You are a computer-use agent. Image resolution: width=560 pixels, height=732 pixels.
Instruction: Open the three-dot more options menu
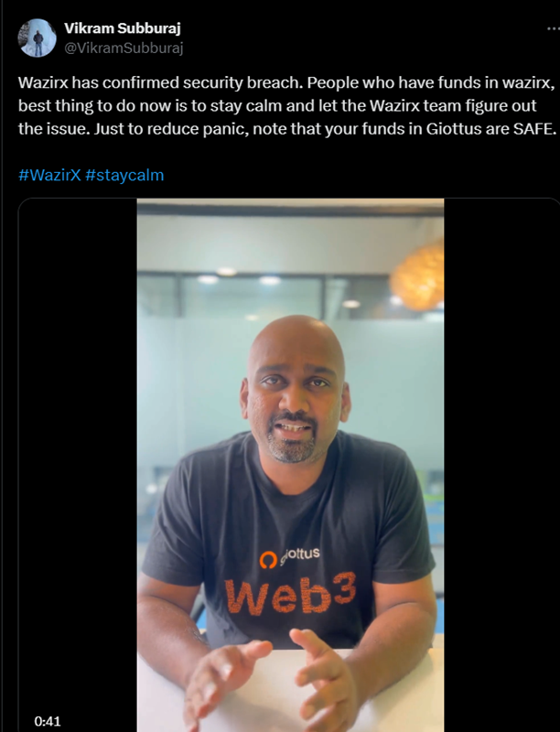pyautogui.click(x=554, y=29)
